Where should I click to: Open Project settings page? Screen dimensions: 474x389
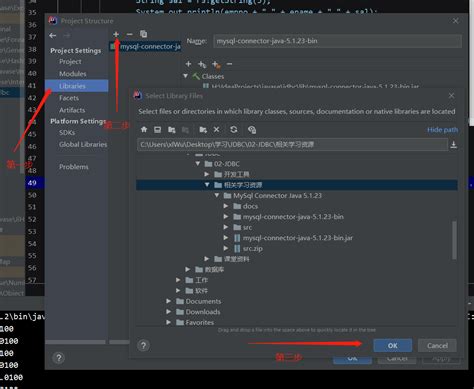click(70, 62)
